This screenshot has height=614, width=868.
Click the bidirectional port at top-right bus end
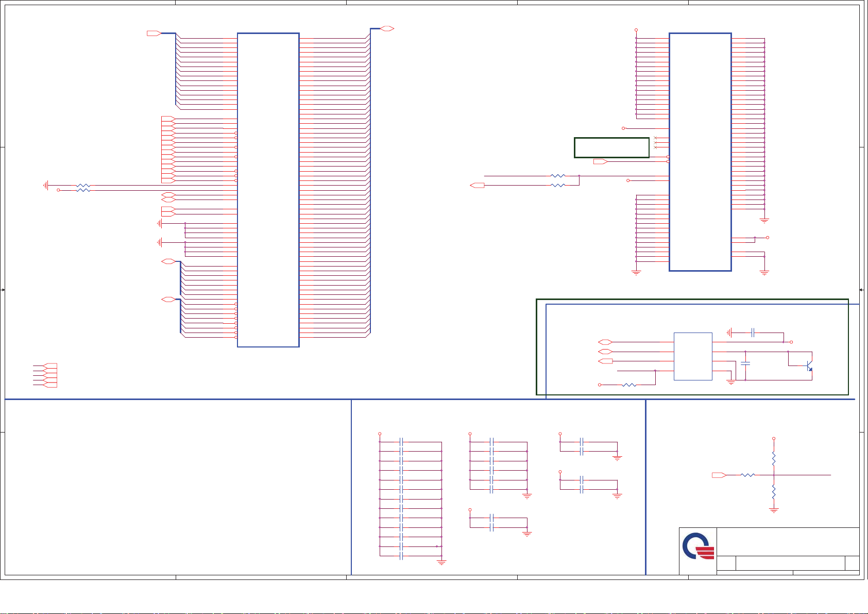pyautogui.click(x=388, y=29)
